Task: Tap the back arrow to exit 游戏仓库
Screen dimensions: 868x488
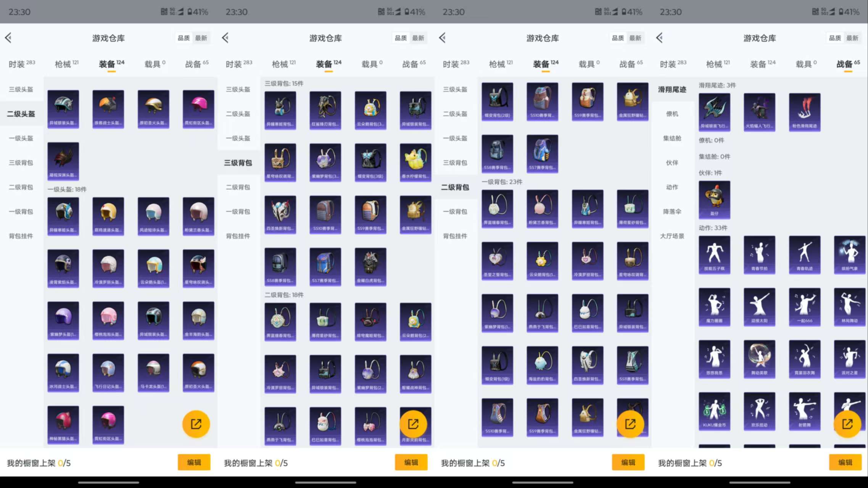Action: pyautogui.click(x=8, y=38)
